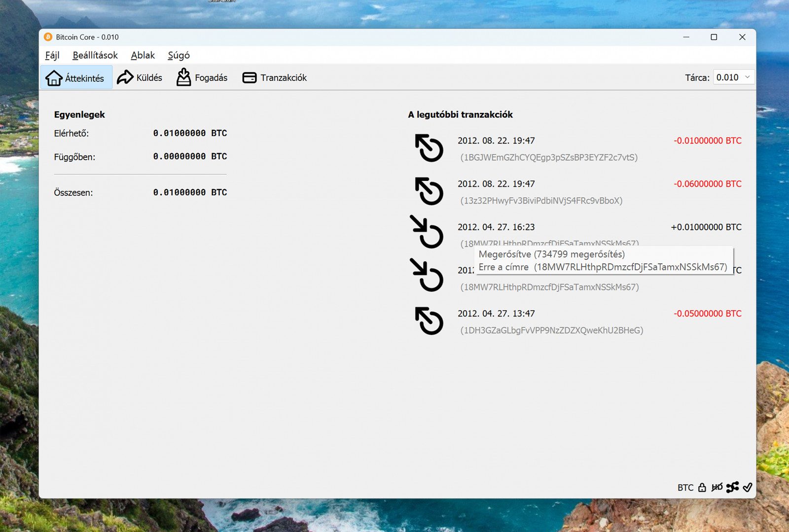Click the card icon of Tranzakciók
Screen dimensions: 789x532
[x=250, y=77]
